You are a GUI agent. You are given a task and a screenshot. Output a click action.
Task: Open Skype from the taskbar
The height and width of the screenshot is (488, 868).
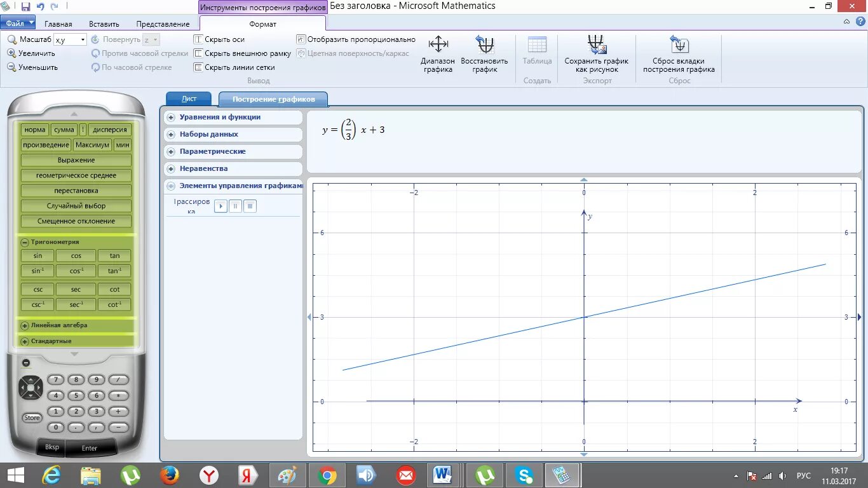[x=524, y=475]
